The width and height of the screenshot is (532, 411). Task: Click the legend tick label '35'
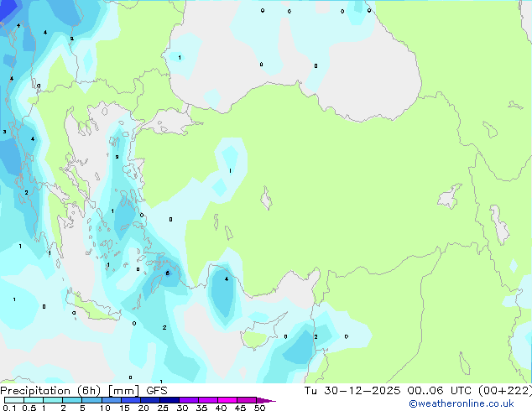point(201,408)
